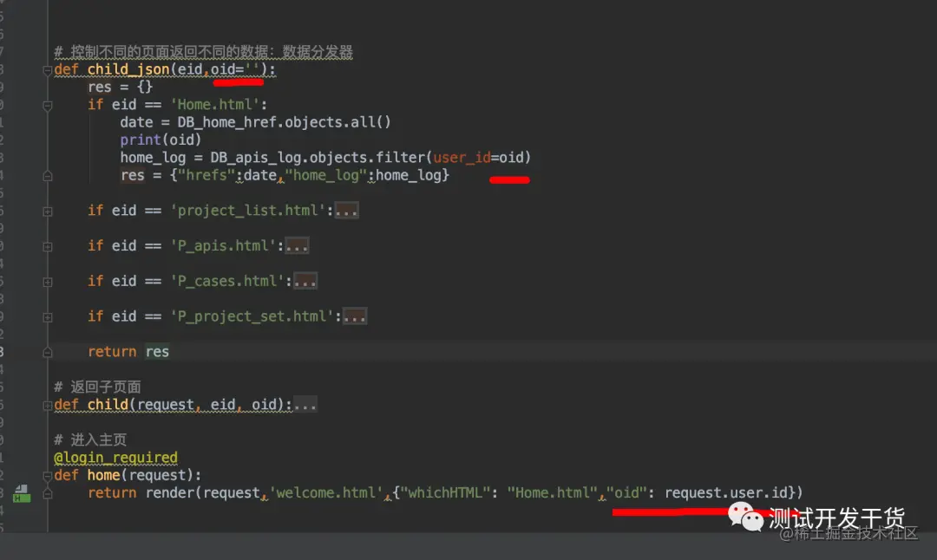The width and height of the screenshot is (937, 560).
Task: Click the "hrefs" dictionary key
Action: [x=206, y=175]
